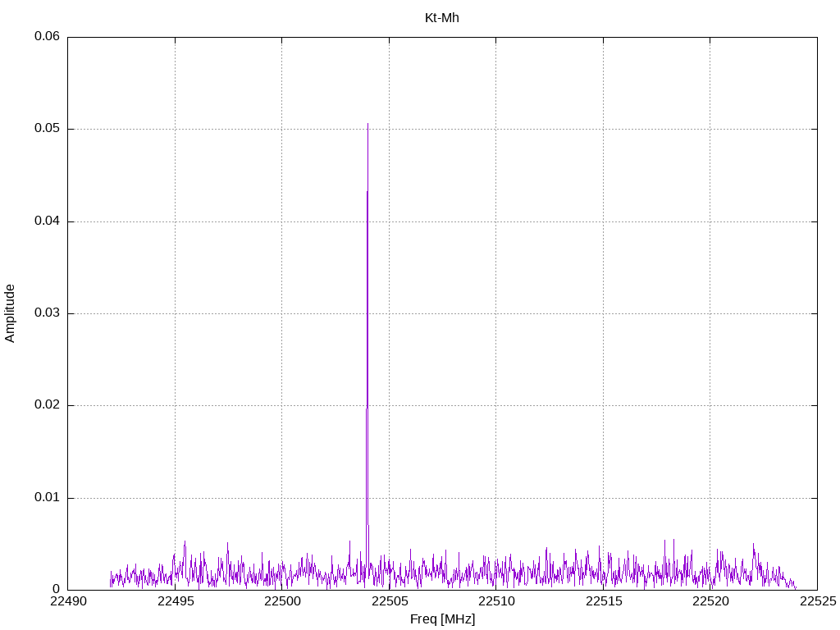Viewport: 840px width, 630px height.
Task: Click the Amplitude y-axis label
Action: tap(10, 313)
